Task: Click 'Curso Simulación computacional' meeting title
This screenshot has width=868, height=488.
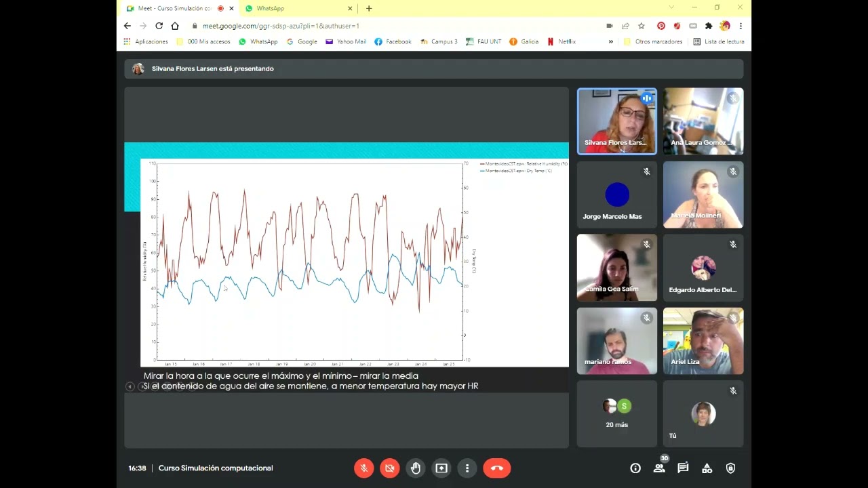Action: click(x=216, y=468)
